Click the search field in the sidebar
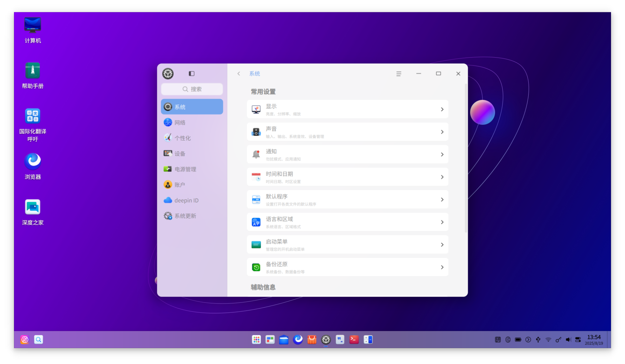625x364 pixels. tap(192, 89)
